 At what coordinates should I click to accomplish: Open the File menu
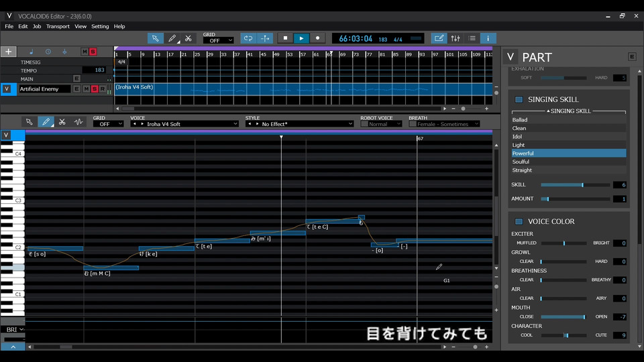(x=9, y=26)
